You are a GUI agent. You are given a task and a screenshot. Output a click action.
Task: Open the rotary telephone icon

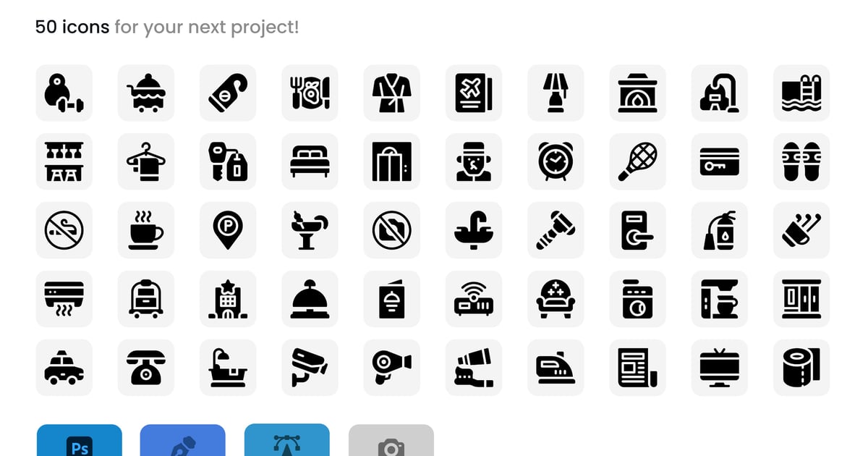(x=145, y=368)
